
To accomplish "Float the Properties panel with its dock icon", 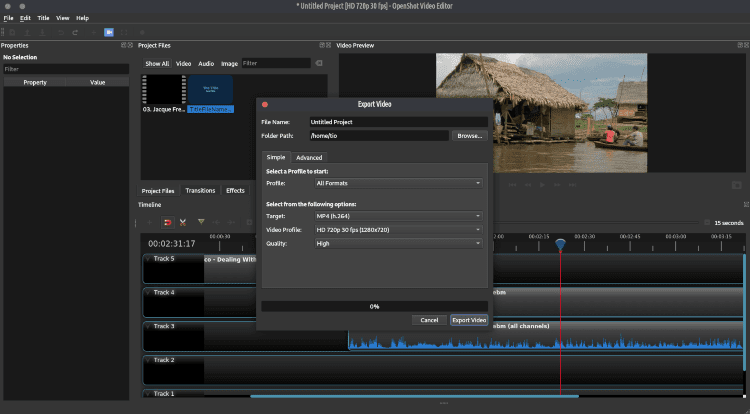I will tap(123, 45).
